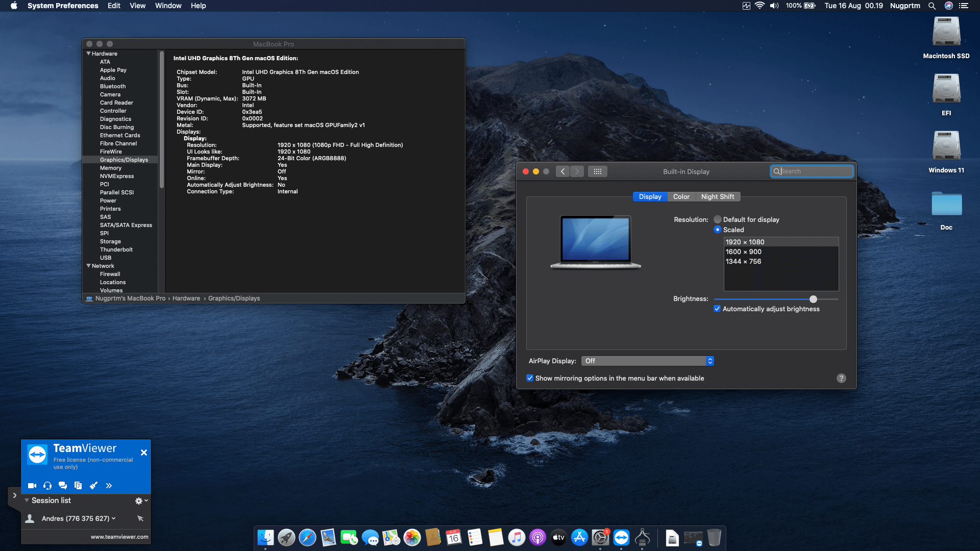Select Bluetooth in the hardware list
This screenshot has height=551, width=980.
[113, 86]
